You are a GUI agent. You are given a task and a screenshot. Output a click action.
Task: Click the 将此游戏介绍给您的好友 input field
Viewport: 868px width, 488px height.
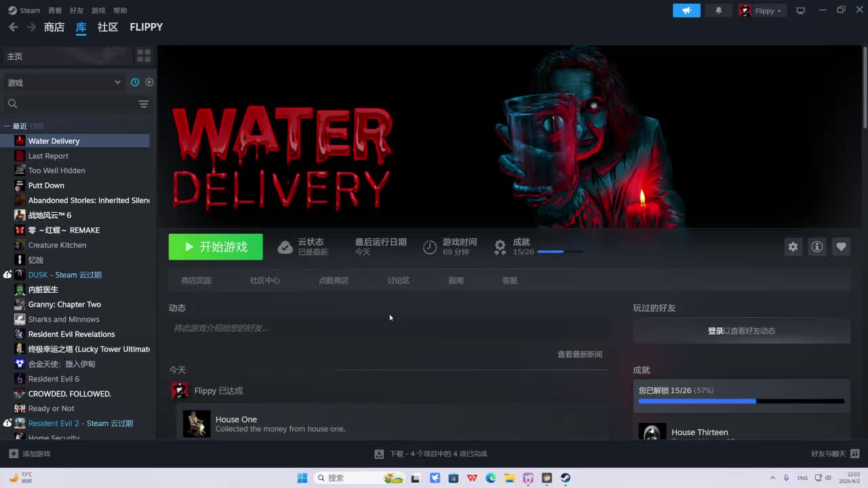coord(389,328)
